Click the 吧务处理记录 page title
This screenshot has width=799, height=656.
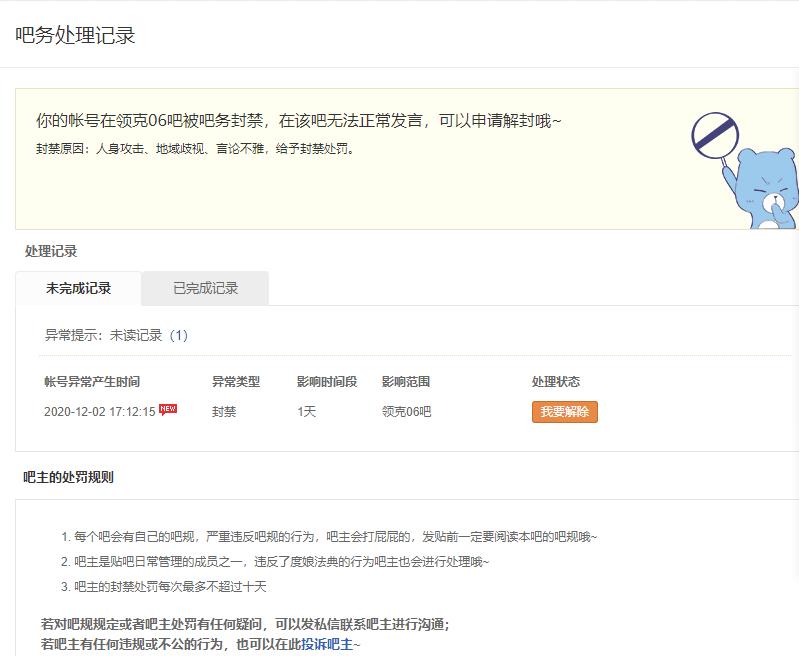(x=75, y=35)
